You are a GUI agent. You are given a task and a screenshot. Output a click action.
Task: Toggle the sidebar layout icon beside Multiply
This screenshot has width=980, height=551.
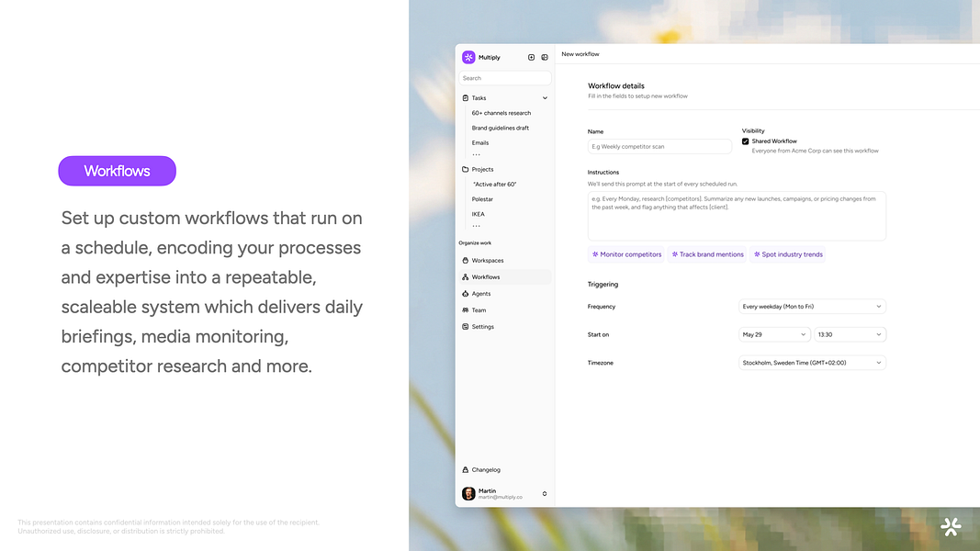[545, 58]
